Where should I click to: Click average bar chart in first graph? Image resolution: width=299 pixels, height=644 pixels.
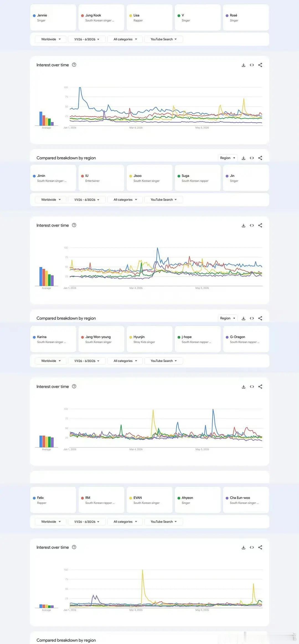click(x=47, y=118)
